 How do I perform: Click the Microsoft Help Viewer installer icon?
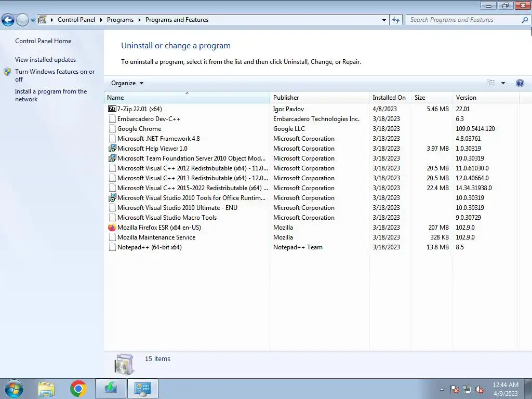coord(112,148)
